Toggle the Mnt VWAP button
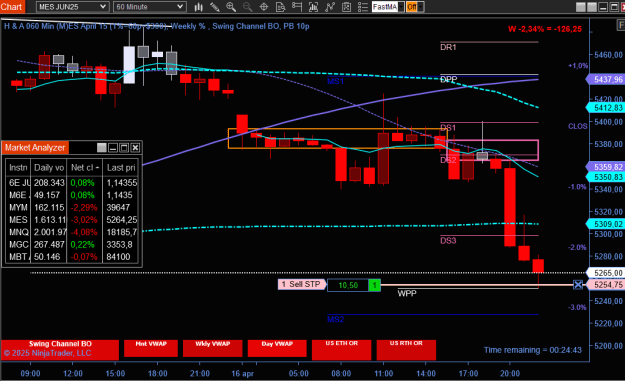 tap(151, 348)
